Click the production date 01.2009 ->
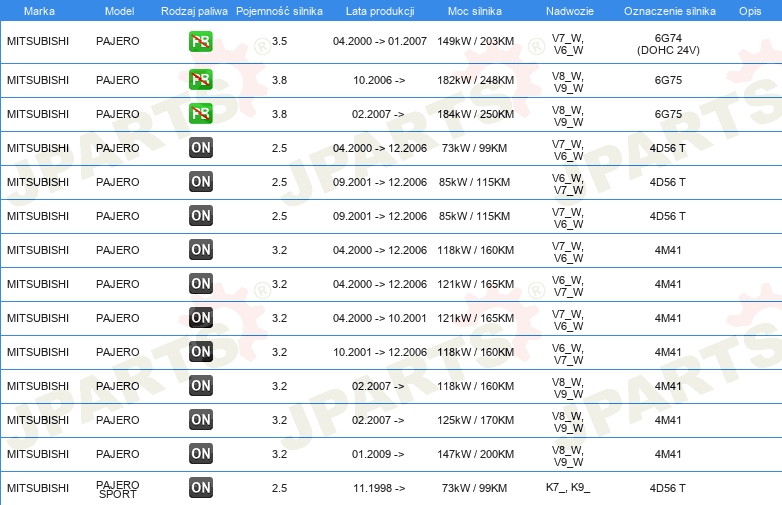 [378, 454]
